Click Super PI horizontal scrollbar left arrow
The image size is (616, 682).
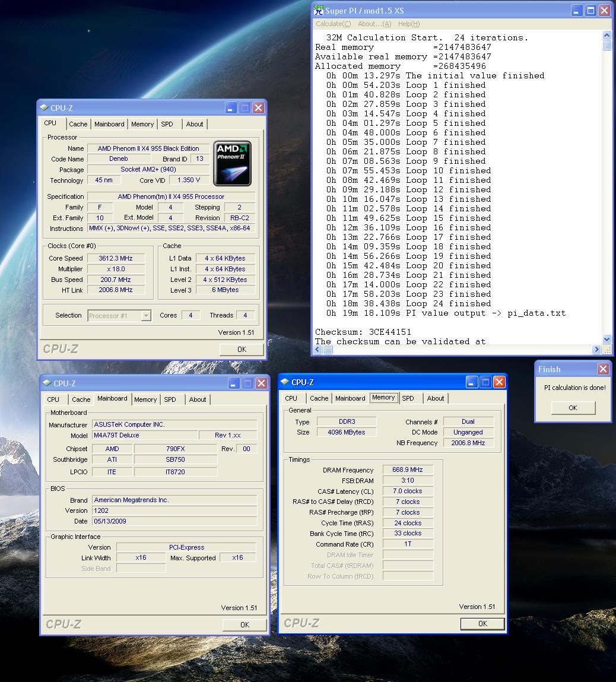[317, 349]
